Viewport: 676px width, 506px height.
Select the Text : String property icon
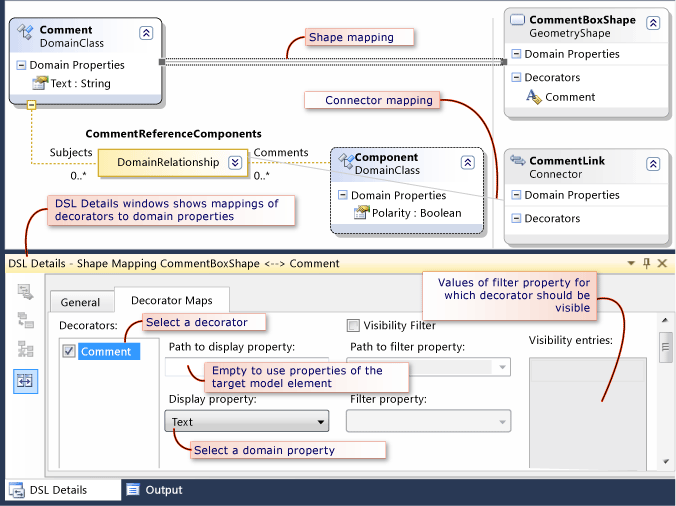coord(40,83)
